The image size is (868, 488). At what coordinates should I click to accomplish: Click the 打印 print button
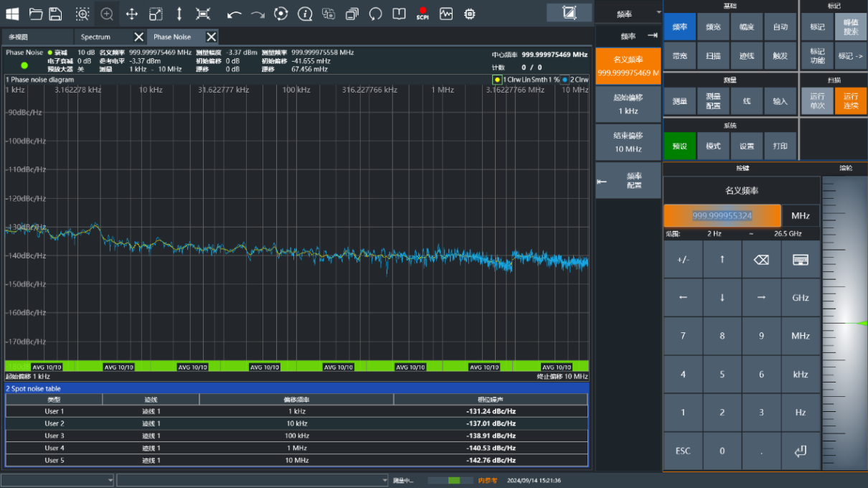[780, 146]
